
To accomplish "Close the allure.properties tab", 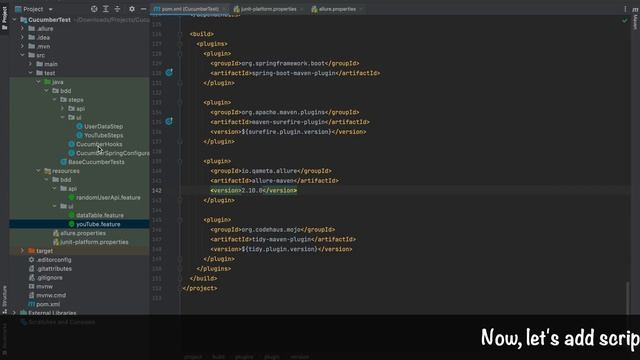I will tap(361, 9).
